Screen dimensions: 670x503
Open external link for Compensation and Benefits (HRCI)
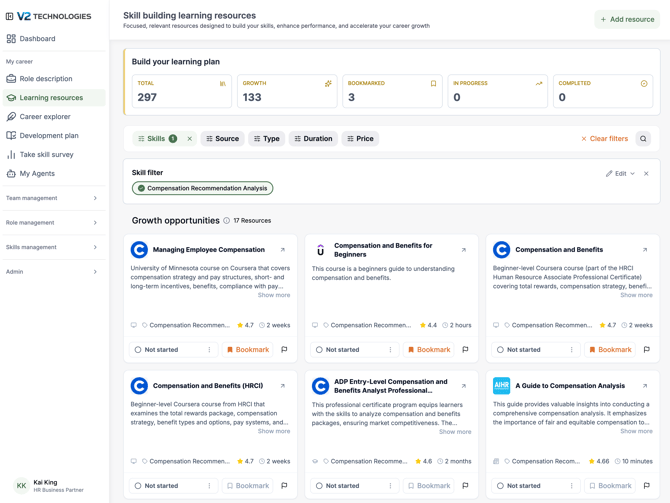click(x=282, y=385)
